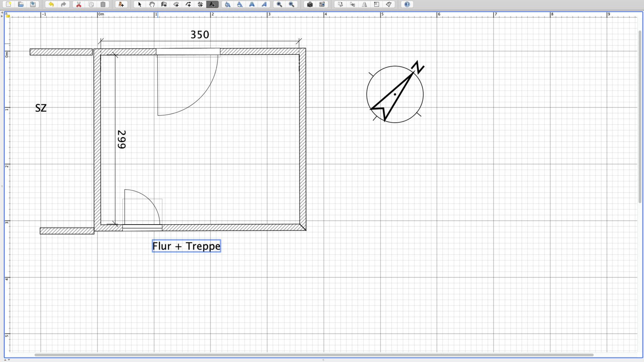Select the Create dimensions tool
Image resolution: width=644 pixels, height=362 pixels.
click(200, 5)
